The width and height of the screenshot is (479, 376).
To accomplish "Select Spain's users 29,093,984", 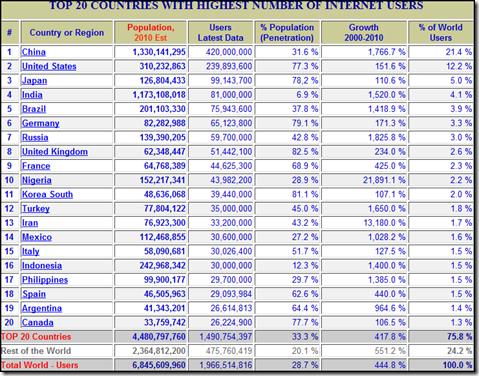I will pyautogui.click(x=231, y=294).
